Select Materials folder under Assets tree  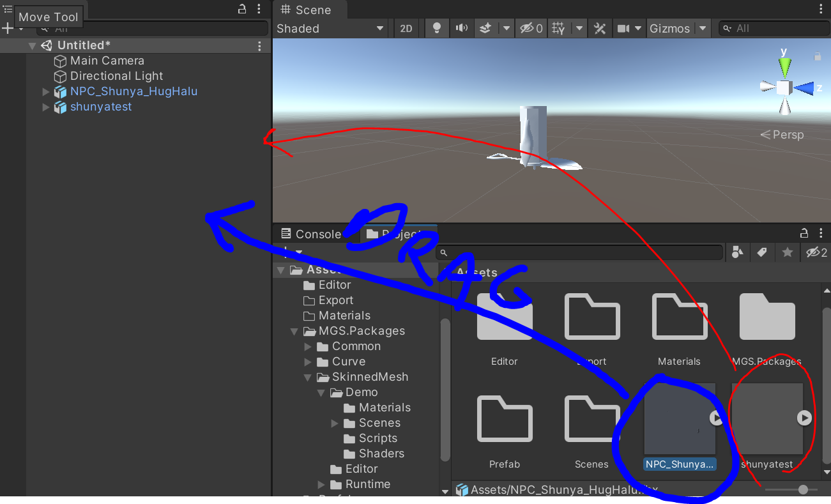344,316
